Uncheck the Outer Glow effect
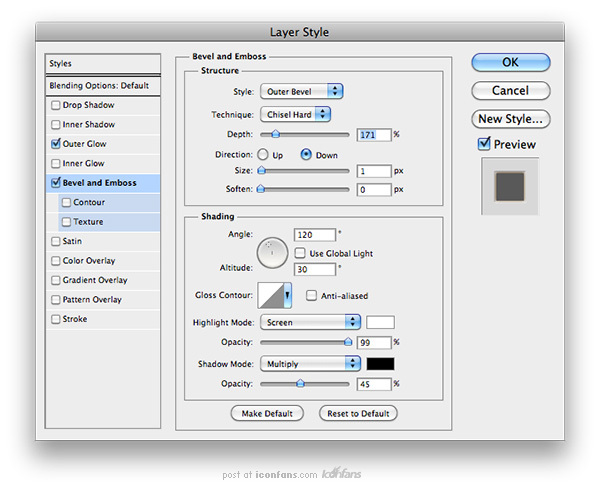This screenshot has height=489, width=600. [56, 144]
